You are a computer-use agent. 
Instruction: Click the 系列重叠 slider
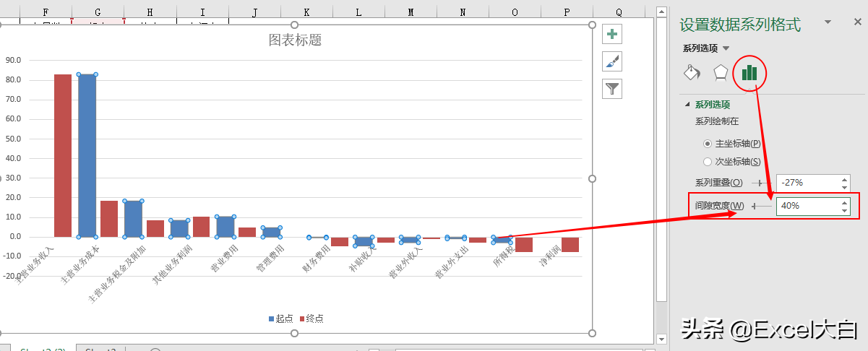click(x=760, y=183)
